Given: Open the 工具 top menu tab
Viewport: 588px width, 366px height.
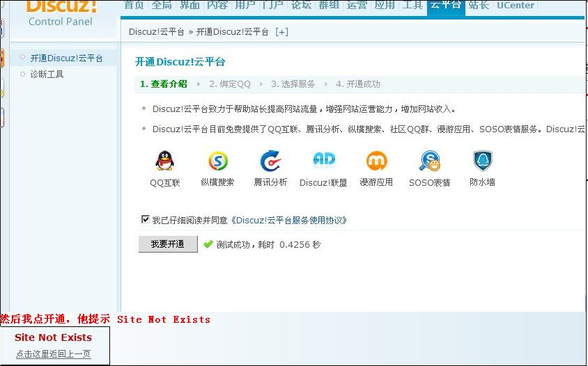Looking at the screenshot, I should 412,6.
